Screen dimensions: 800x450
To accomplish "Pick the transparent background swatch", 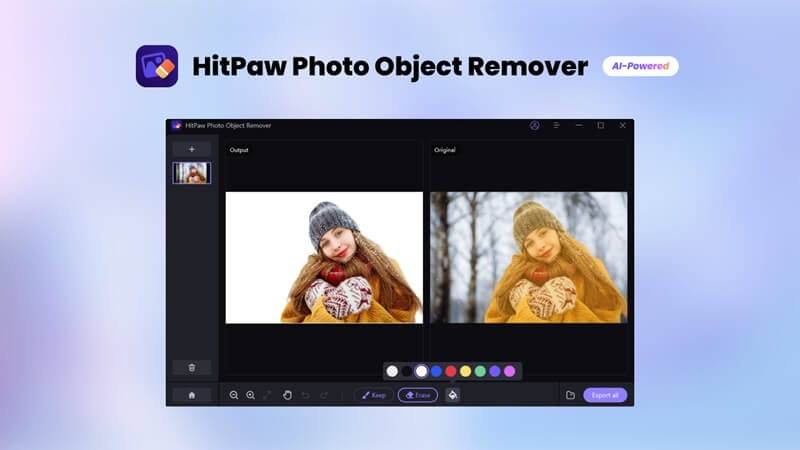I will 392,371.
